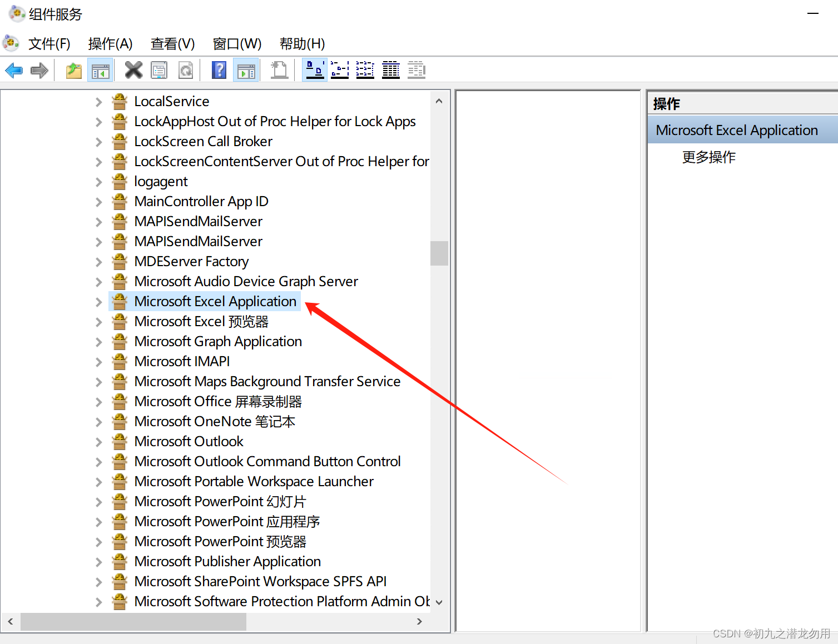Select the Microsoft Portable Workspace Launcher item

[x=254, y=482]
